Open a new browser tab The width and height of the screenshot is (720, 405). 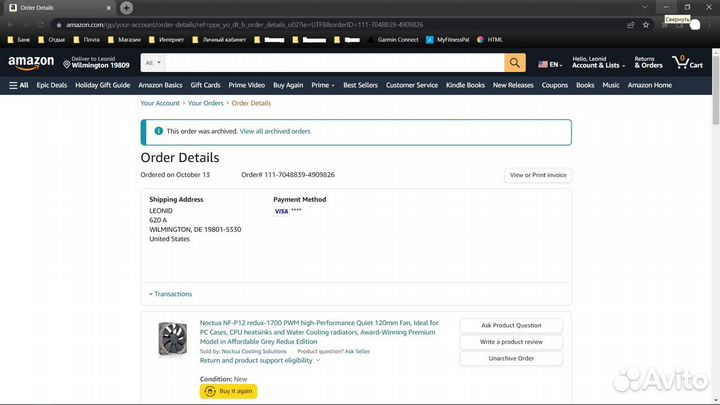click(127, 8)
